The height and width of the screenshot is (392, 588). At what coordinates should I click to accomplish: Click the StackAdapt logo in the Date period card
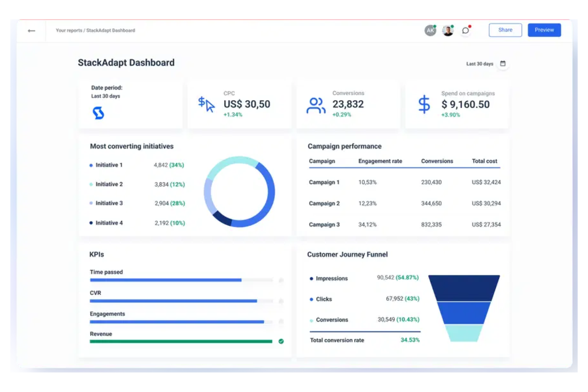pyautogui.click(x=98, y=112)
